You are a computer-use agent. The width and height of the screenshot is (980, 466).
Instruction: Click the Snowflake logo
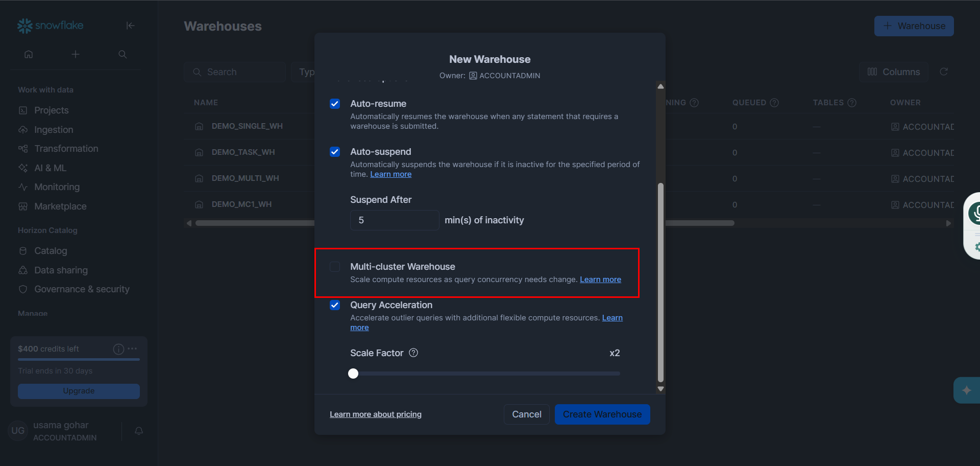50,26
